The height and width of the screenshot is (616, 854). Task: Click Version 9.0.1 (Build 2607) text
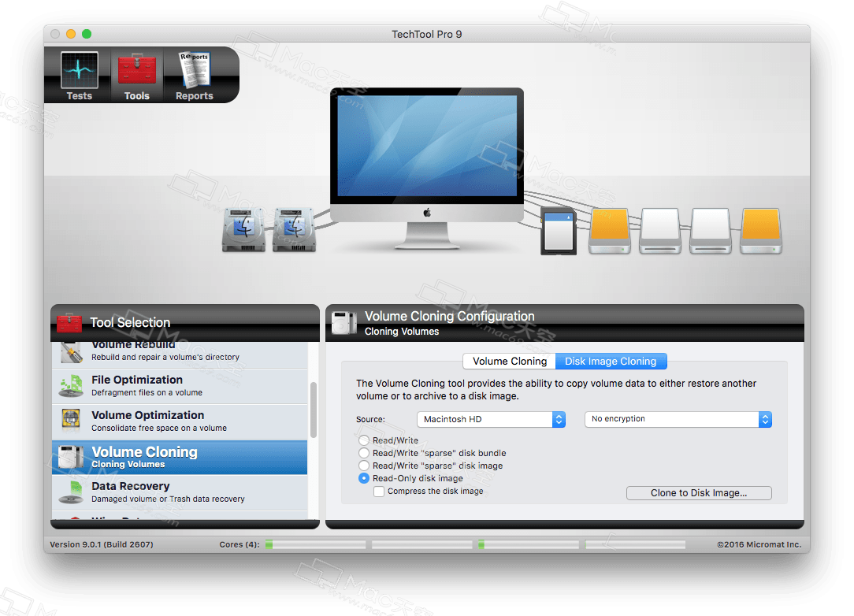coord(102,544)
